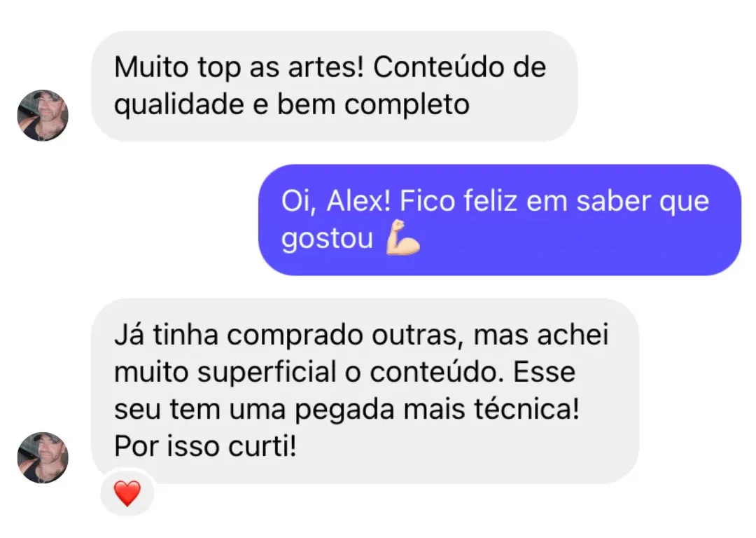Select the purple 'Oi, Alex!' reply bubble
756x538 pixels.
point(500,220)
